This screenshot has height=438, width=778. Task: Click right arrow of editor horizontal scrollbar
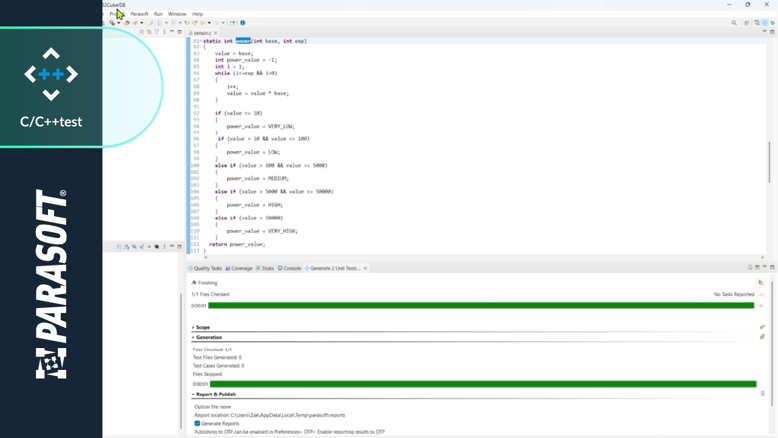click(x=762, y=257)
